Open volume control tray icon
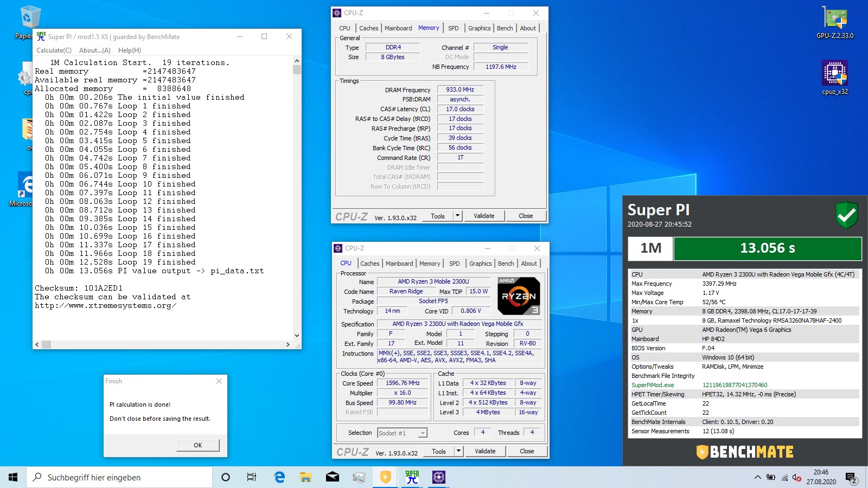This screenshot has width=868, height=488. tap(796, 478)
